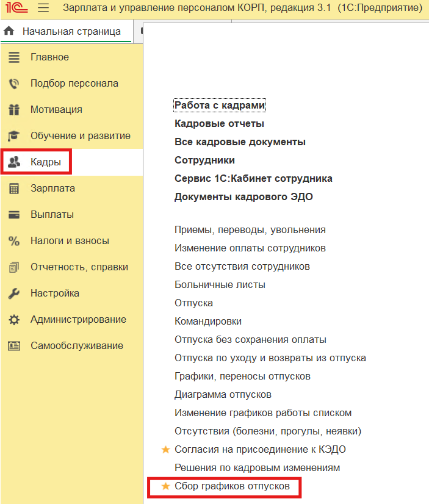
Task: Click the Главное list icon
Action: click(14, 57)
